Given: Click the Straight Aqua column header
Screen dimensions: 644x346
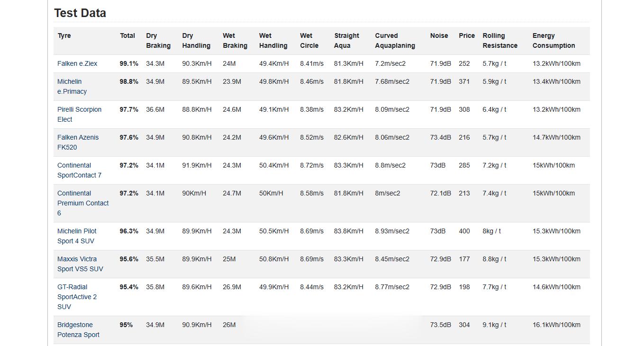Looking at the screenshot, I should [x=346, y=41].
